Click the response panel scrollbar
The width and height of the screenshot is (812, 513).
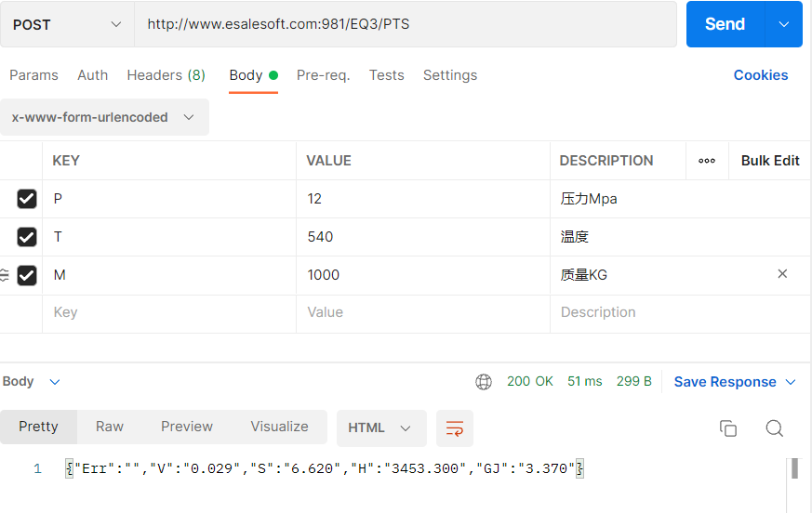pos(794,468)
